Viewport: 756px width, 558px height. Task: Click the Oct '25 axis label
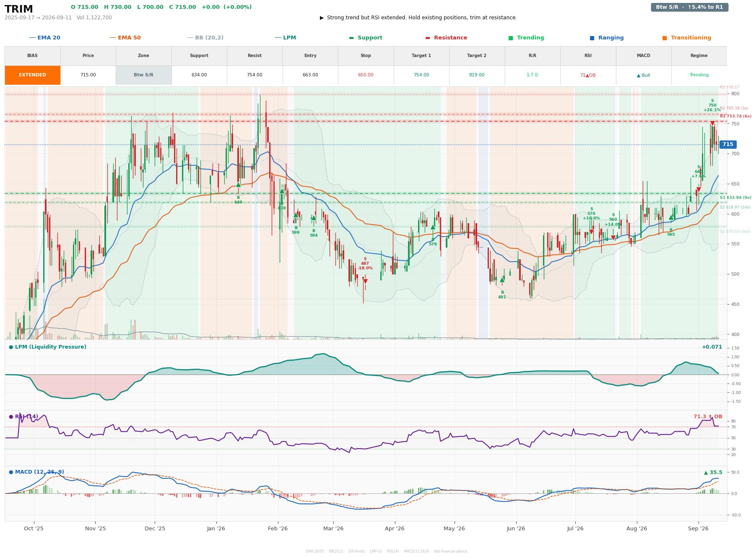coord(34,529)
